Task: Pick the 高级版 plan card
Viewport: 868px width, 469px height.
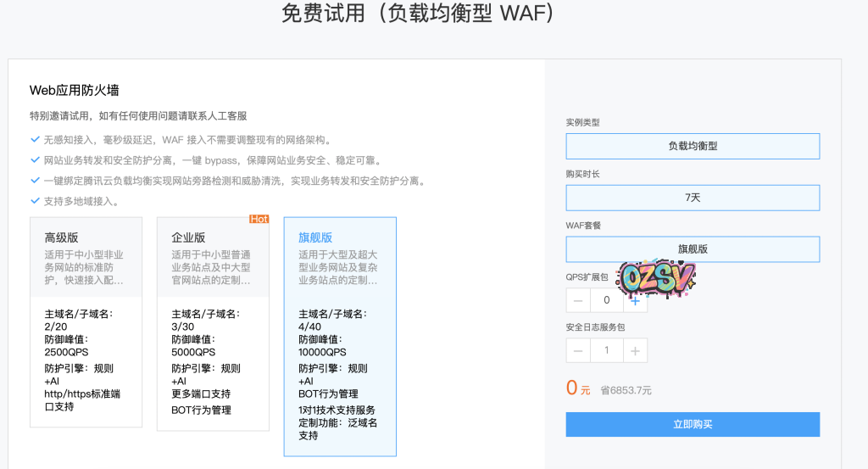Action: [x=86, y=322]
